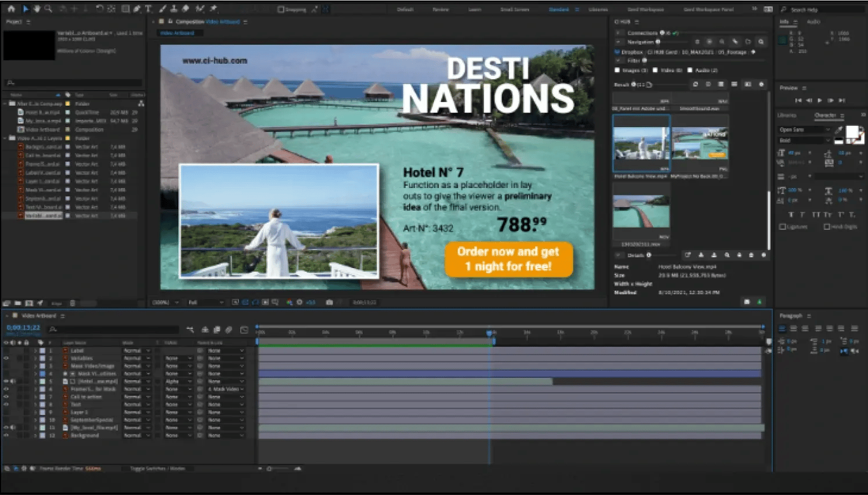The height and width of the screenshot is (495, 868).
Task: Click the CI HUB search magnifier icon
Action: click(761, 42)
